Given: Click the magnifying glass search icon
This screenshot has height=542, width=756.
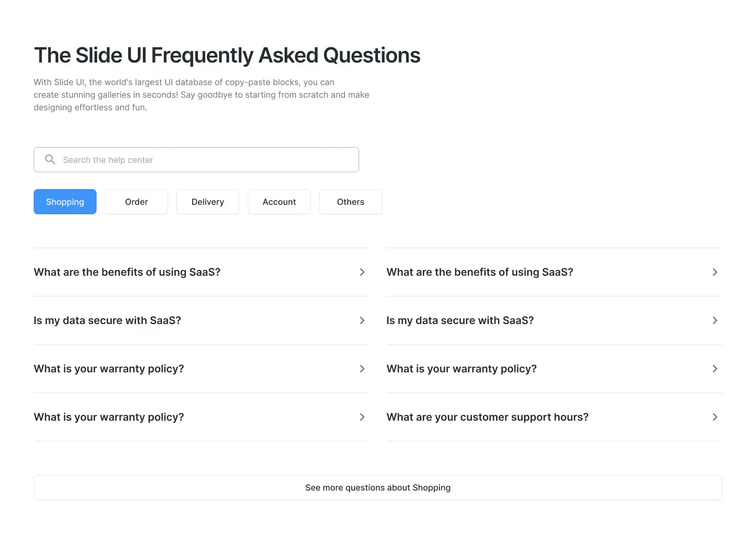Looking at the screenshot, I should tap(50, 160).
